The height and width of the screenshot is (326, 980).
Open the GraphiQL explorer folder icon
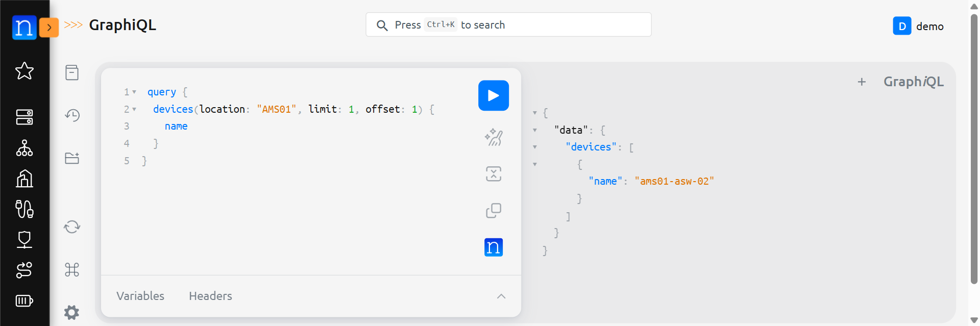(x=72, y=158)
